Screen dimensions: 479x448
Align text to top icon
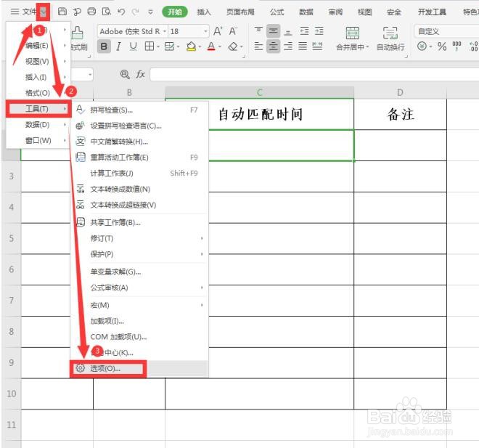[258, 31]
